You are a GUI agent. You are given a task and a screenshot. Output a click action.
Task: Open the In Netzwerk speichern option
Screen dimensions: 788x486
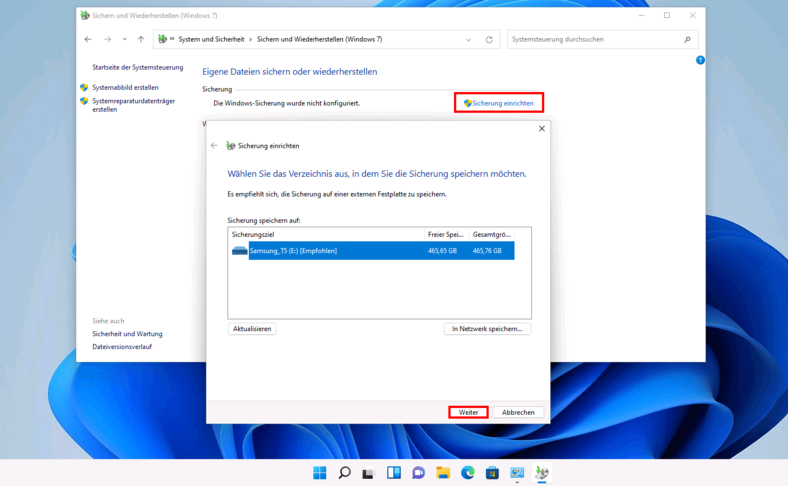487,329
